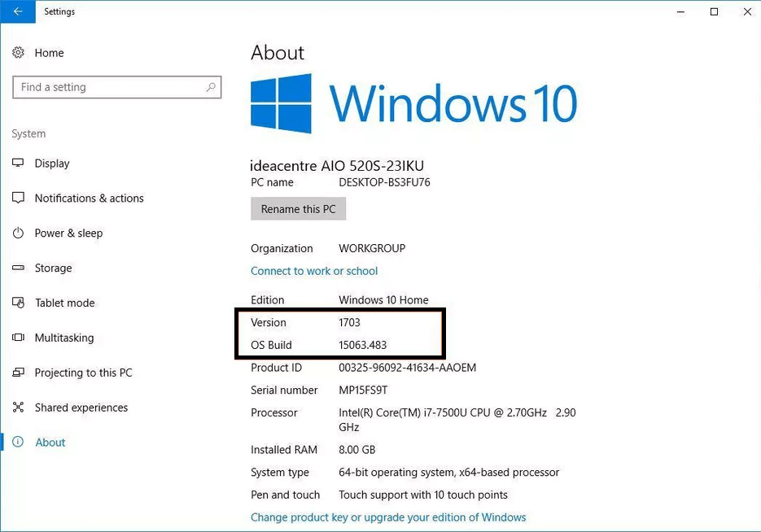Click the OS Build value 15063.483
The height and width of the screenshot is (532, 761).
pyautogui.click(x=362, y=345)
